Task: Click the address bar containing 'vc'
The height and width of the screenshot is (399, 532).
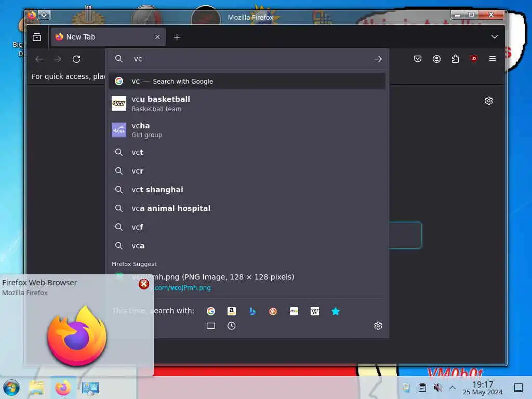Action: 248,59
